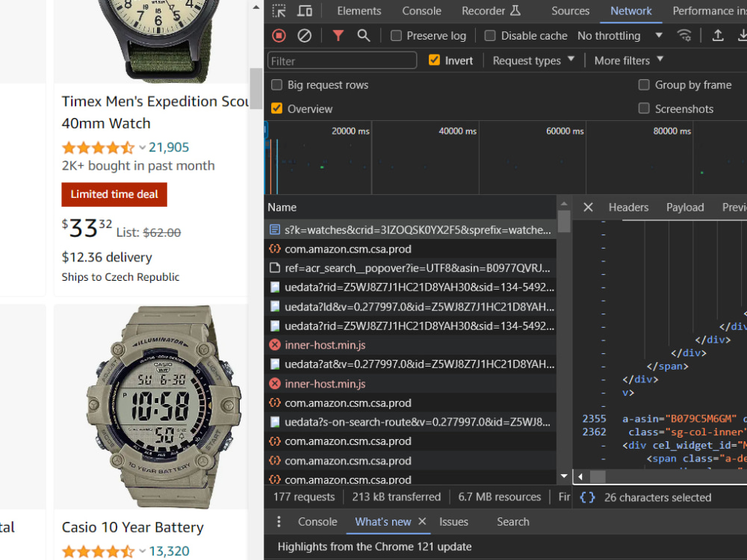
Task: Close the What's new drawer tab
Action: pyautogui.click(x=422, y=521)
